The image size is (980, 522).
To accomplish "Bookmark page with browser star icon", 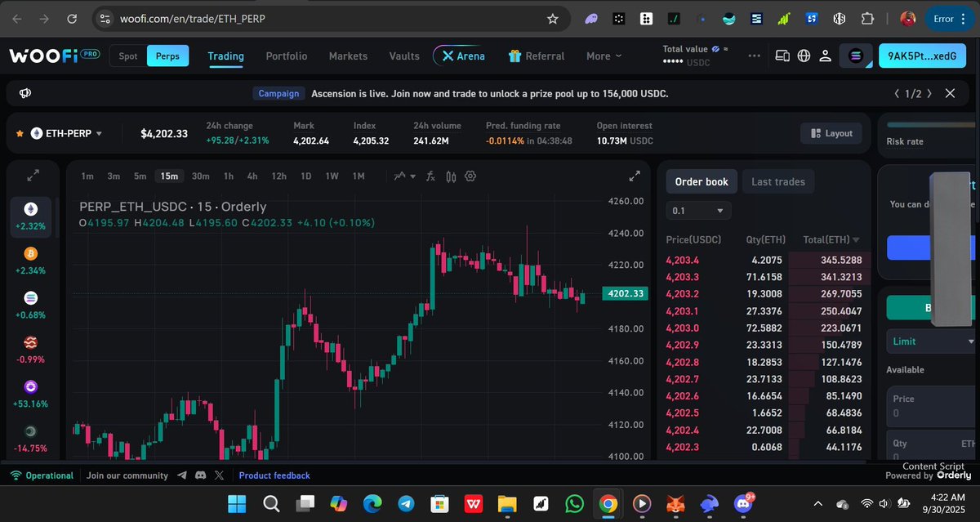I will [553, 18].
